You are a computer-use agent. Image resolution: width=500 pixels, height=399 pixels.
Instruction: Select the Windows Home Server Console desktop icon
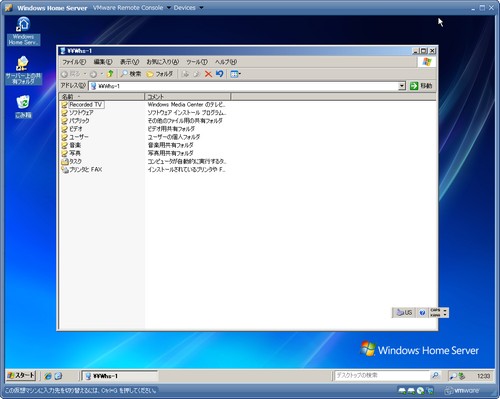[23, 31]
